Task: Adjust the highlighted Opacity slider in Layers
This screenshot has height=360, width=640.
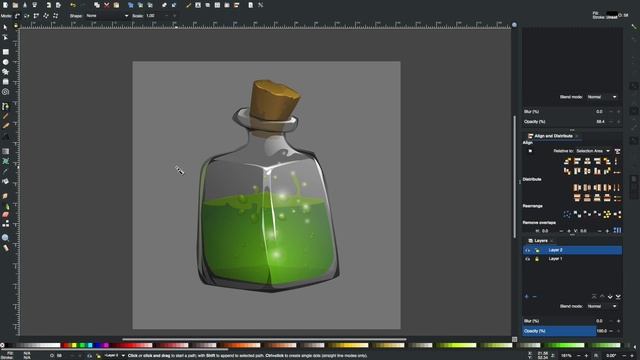Action: [x=559, y=331]
